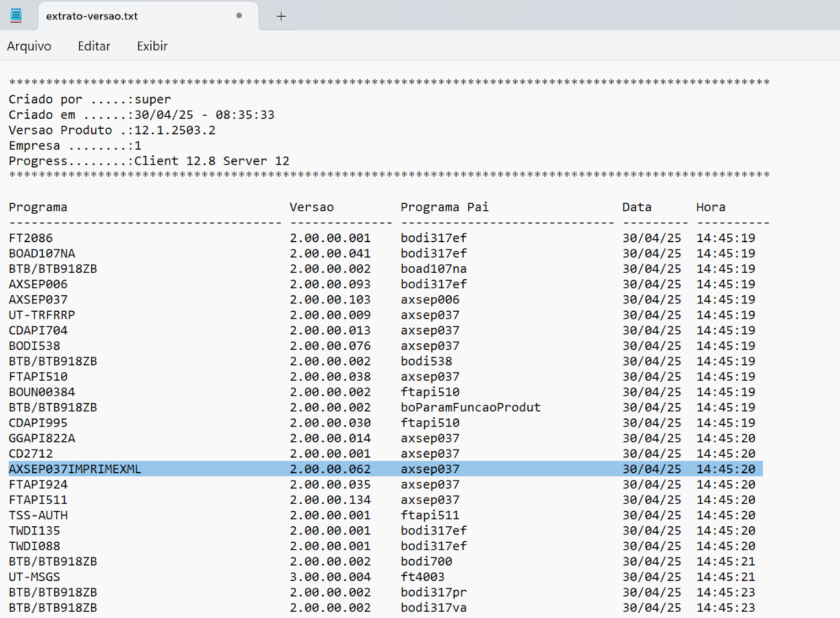Click the program name BOAD107NA
Image resolution: width=840 pixels, height=618 pixels.
pyautogui.click(x=42, y=253)
